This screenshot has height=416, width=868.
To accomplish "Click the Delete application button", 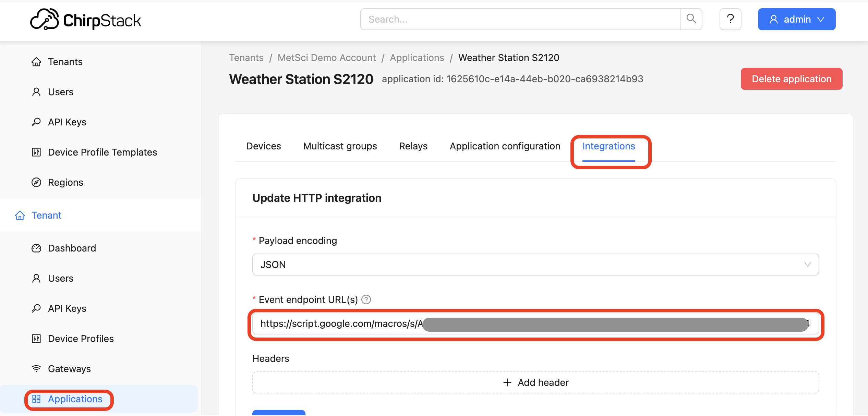I will [791, 79].
